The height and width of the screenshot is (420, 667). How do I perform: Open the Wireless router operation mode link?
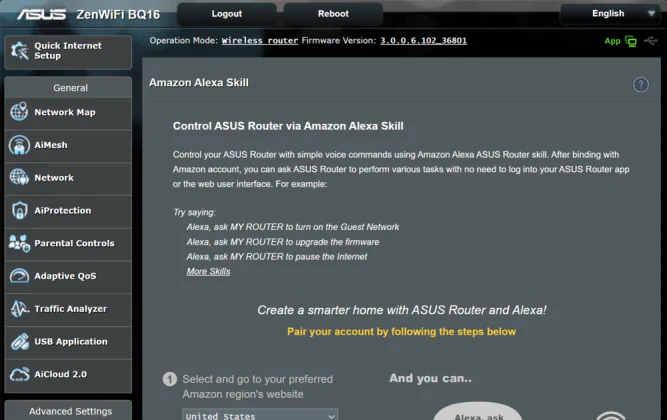pyautogui.click(x=259, y=41)
